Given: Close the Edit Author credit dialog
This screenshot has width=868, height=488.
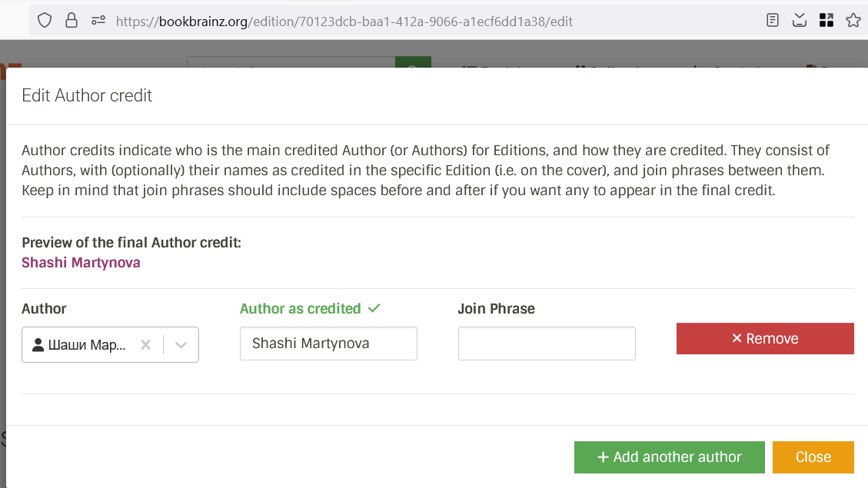Looking at the screenshot, I should pos(813,457).
